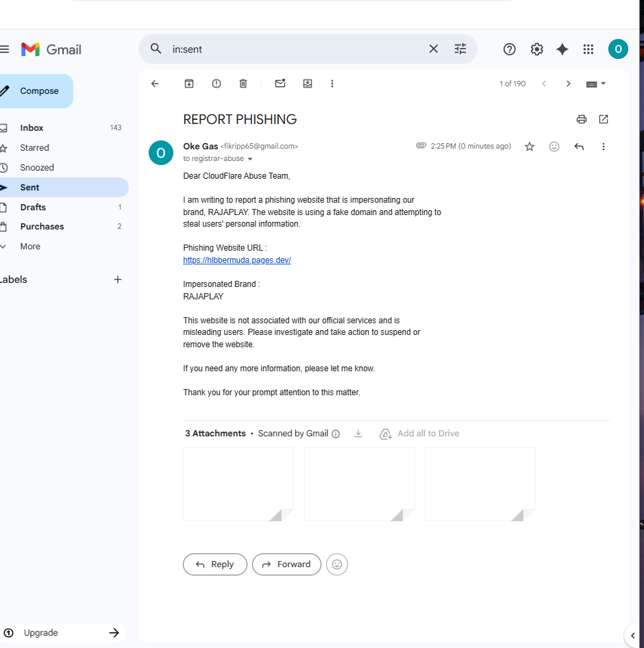This screenshot has width=644, height=648.
Task: Click sender name Oke Gas
Action: tap(201, 147)
